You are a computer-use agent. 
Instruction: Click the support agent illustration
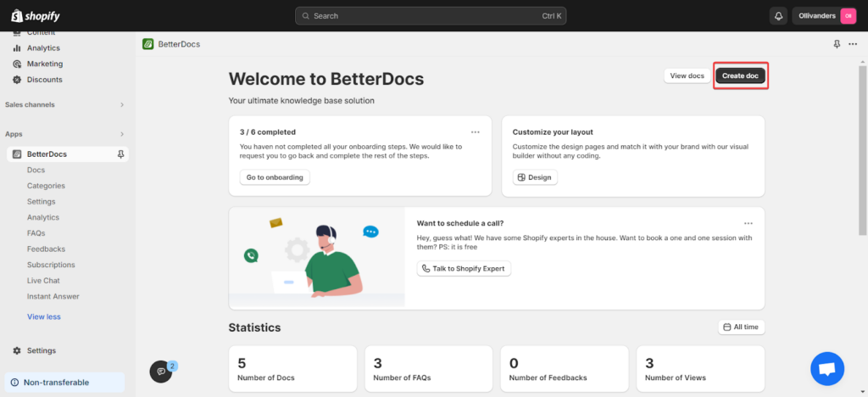(317, 257)
